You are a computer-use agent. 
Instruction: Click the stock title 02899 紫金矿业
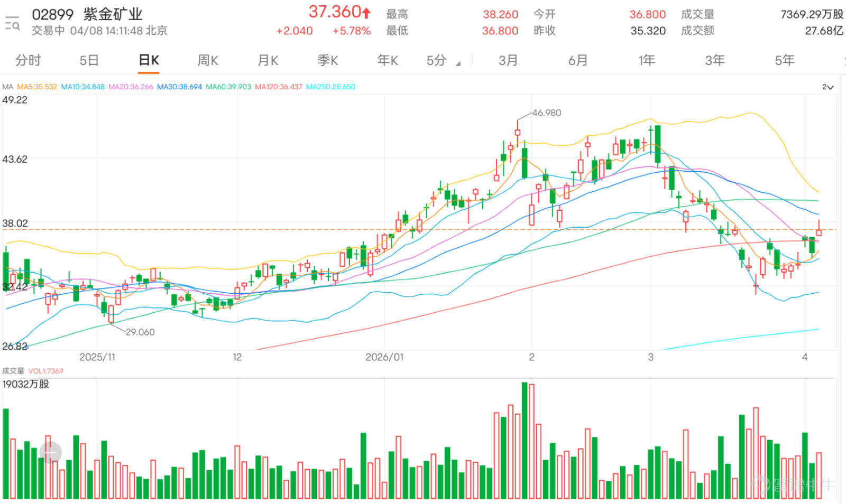tap(87, 14)
